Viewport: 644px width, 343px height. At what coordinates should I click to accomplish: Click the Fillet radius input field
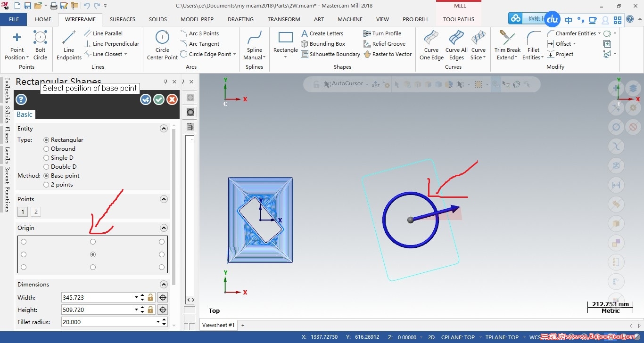pyautogui.click(x=114, y=322)
